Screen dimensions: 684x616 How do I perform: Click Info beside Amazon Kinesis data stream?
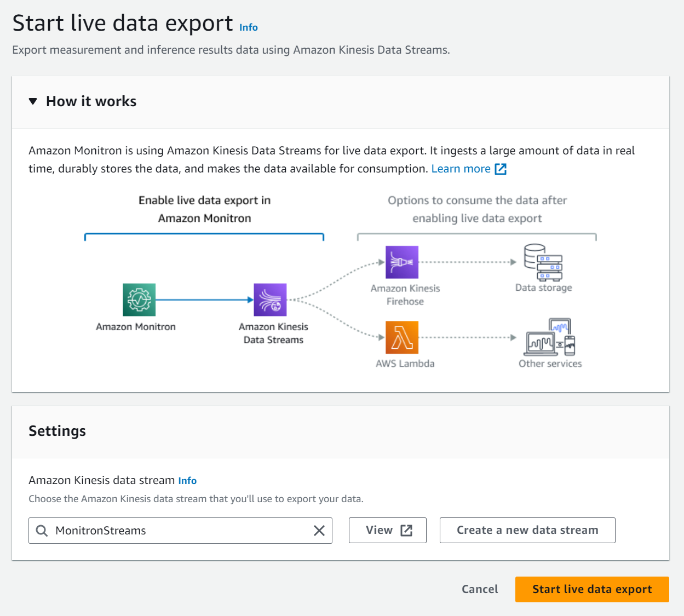[x=187, y=480]
